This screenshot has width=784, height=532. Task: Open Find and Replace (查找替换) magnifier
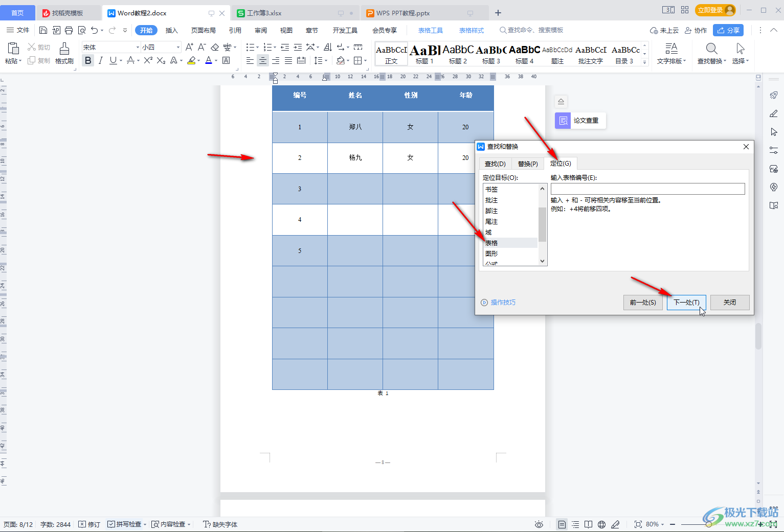click(711, 49)
